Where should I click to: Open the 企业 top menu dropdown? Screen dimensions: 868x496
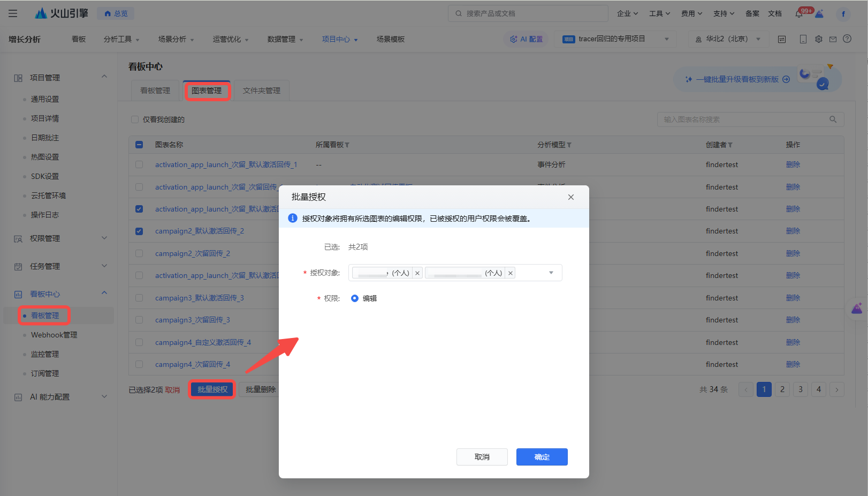627,13
